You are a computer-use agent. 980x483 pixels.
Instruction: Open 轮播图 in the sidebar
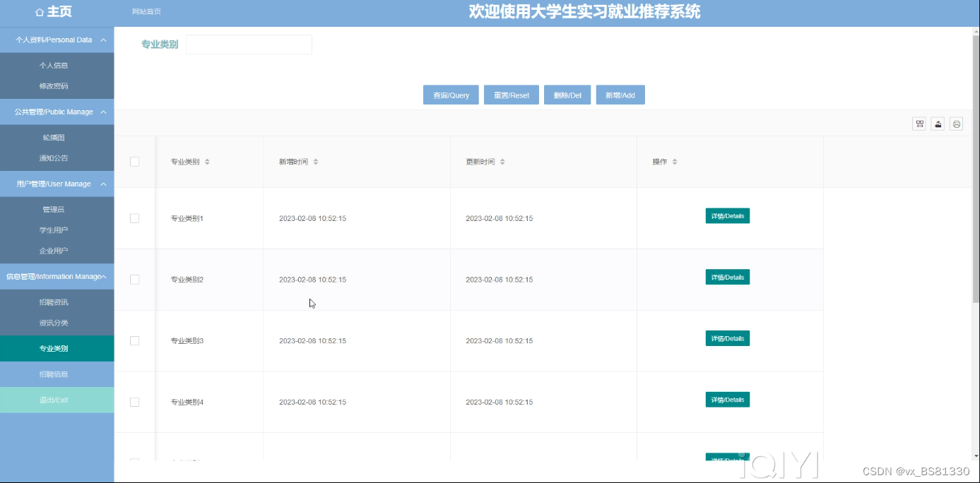coord(54,138)
